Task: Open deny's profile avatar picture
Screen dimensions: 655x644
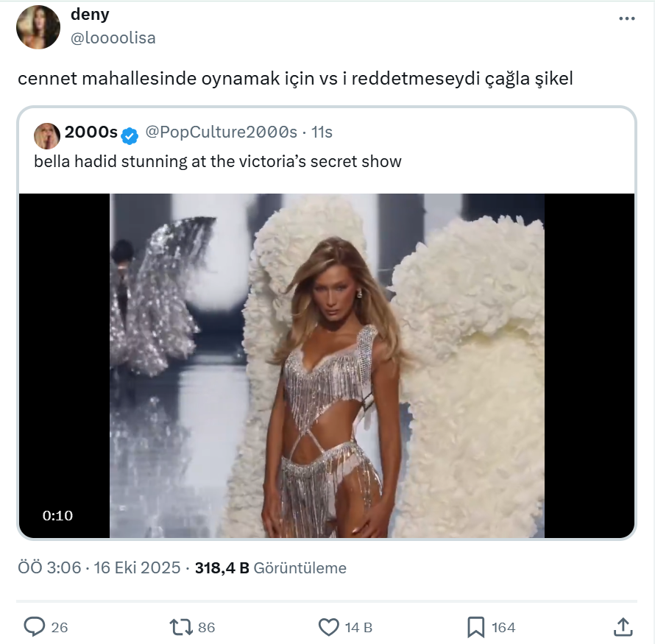Action: click(x=38, y=27)
